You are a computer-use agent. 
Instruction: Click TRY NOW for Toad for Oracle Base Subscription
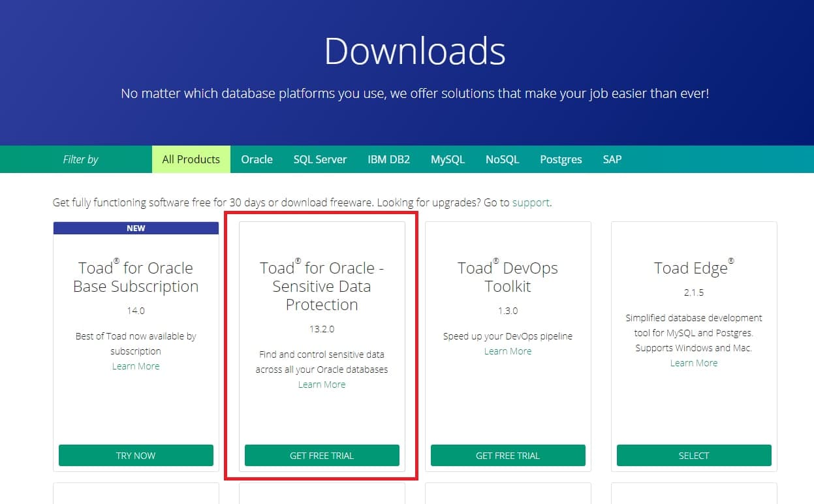click(x=136, y=456)
